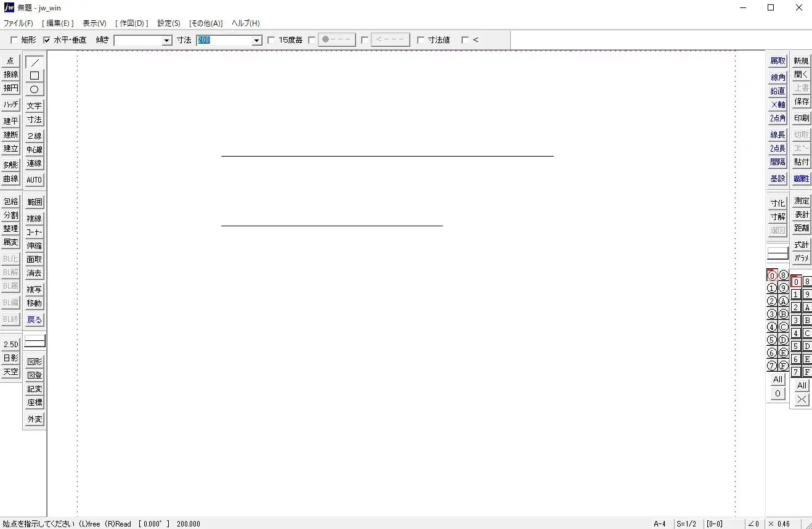Click the 戻る undo button
Image resolution: width=812 pixels, height=529 pixels.
tap(35, 320)
